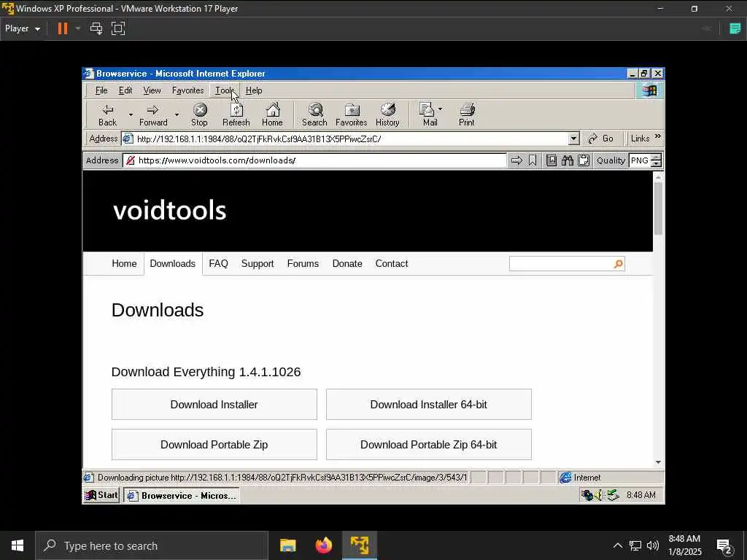Click Download Installer 64-bit button

pos(429,404)
